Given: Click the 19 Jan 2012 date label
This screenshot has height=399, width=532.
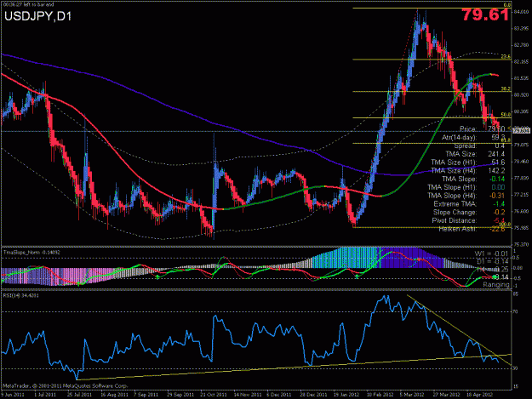Looking at the screenshot, I should tap(346, 395).
